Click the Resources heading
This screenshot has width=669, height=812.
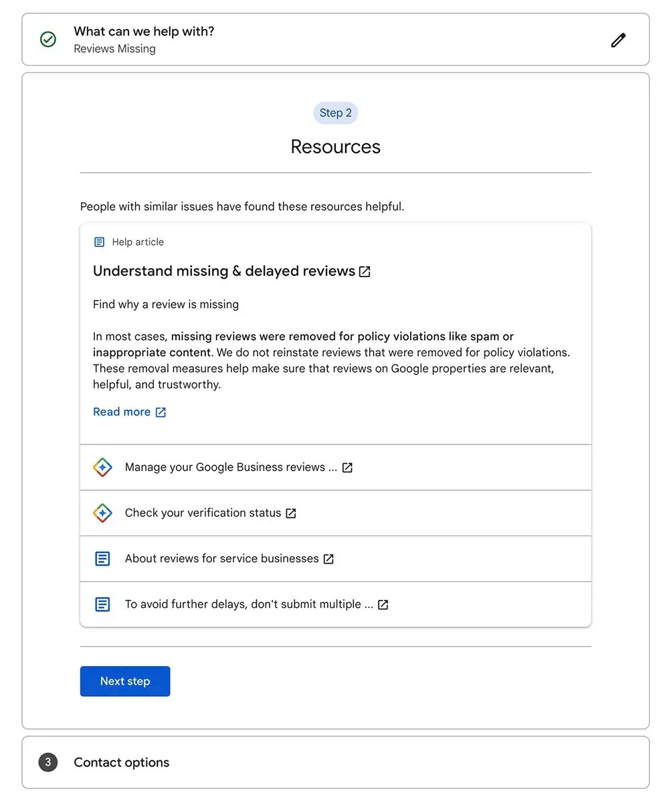click(336, 147)
